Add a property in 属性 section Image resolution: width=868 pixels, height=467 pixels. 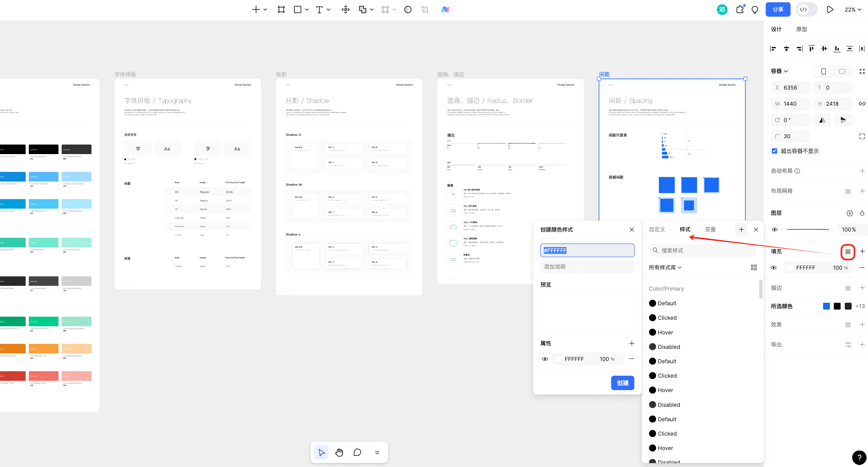(632, 343)
